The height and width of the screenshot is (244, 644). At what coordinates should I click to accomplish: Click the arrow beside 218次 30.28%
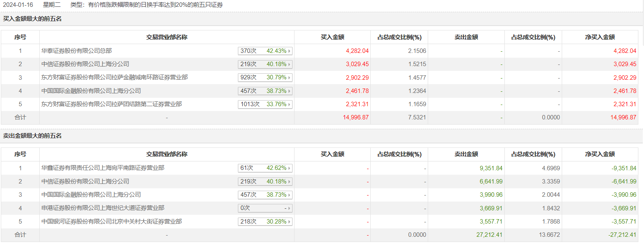coord(289,222)
